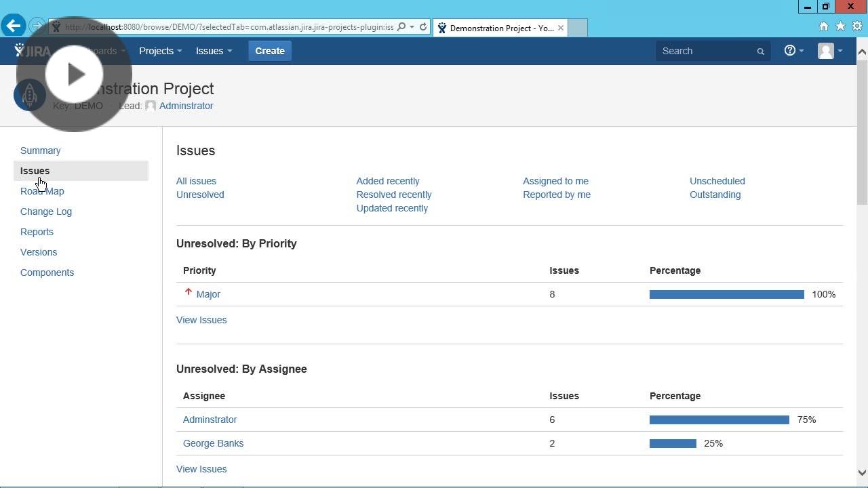The height and width of the screenshot is (488, 868).
Task: Click the Major priority link
Action: pyautogui.click(x=208, y=294)
